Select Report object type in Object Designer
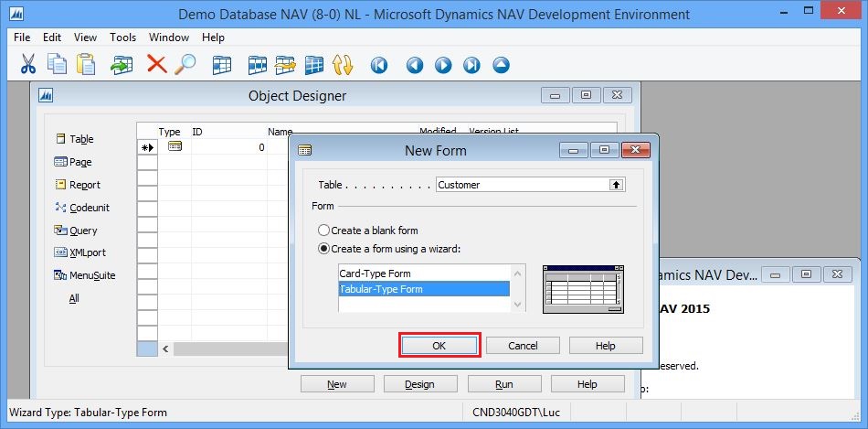Image resolution: width=868 pixels, height=429 pixels. (x=78, y=185)
